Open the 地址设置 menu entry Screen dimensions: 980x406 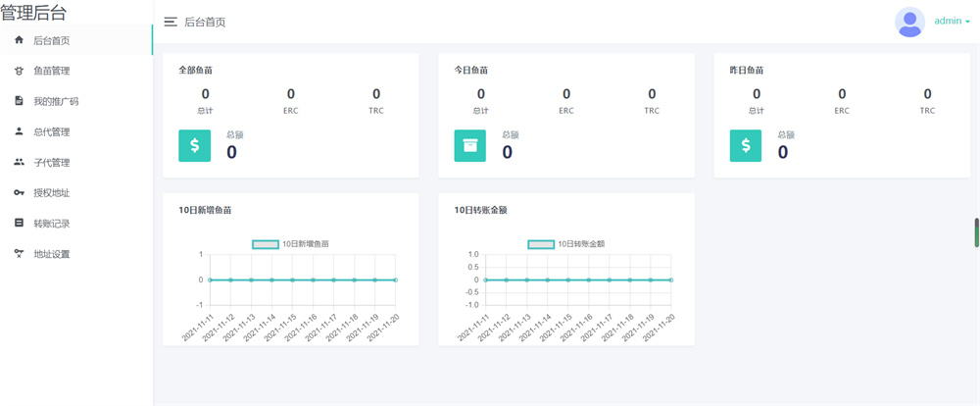[x=52, y=254]
